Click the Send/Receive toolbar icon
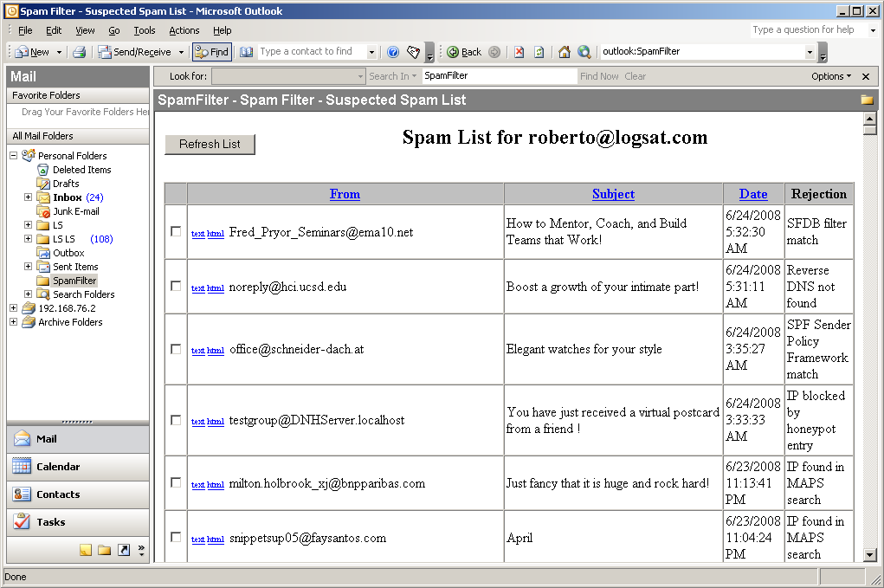The height and width of the screenshot is (588, 884). [x=105, y=52]
